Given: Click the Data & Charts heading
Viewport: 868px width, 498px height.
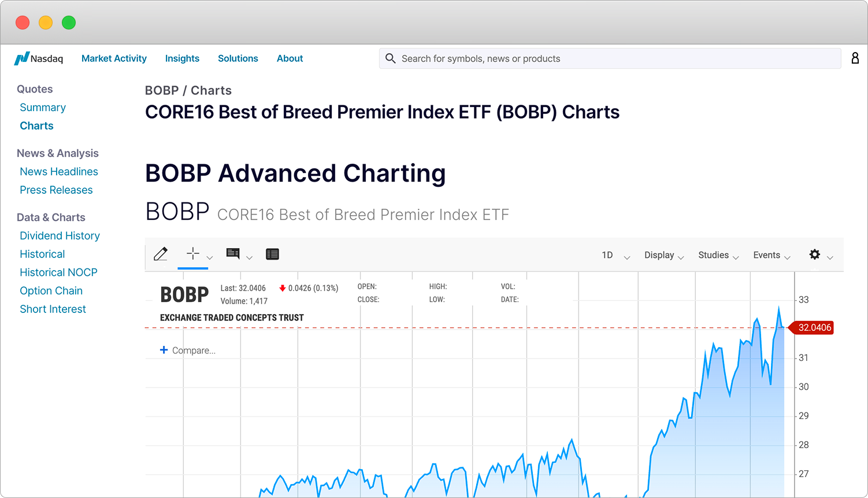Looking at the screenshot, I should pyautogui.click(x=51, y=217).
